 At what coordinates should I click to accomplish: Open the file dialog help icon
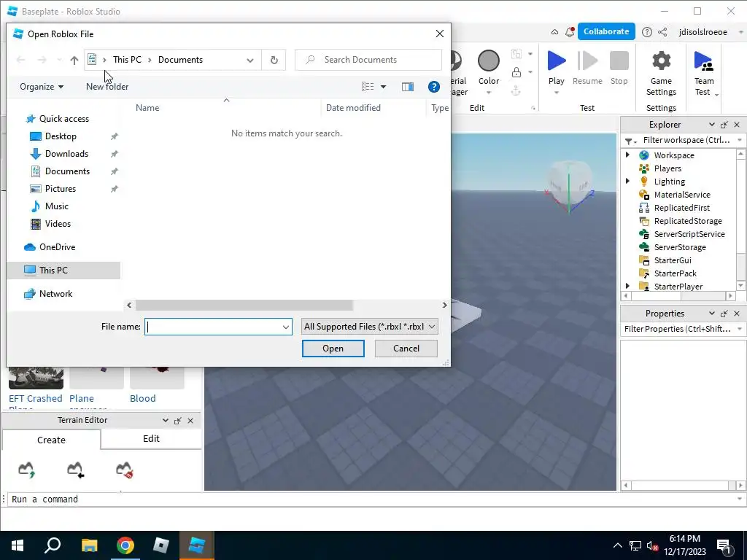coord(433,87)
